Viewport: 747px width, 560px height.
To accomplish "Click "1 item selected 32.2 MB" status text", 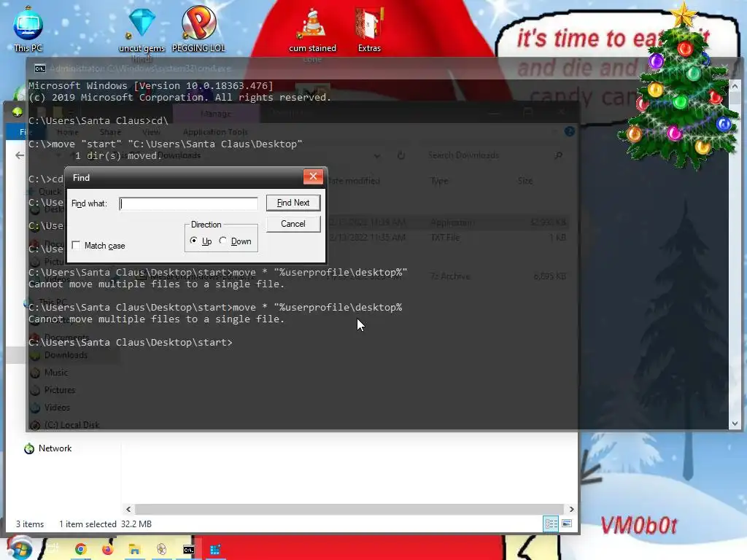I will pos(105,524).
